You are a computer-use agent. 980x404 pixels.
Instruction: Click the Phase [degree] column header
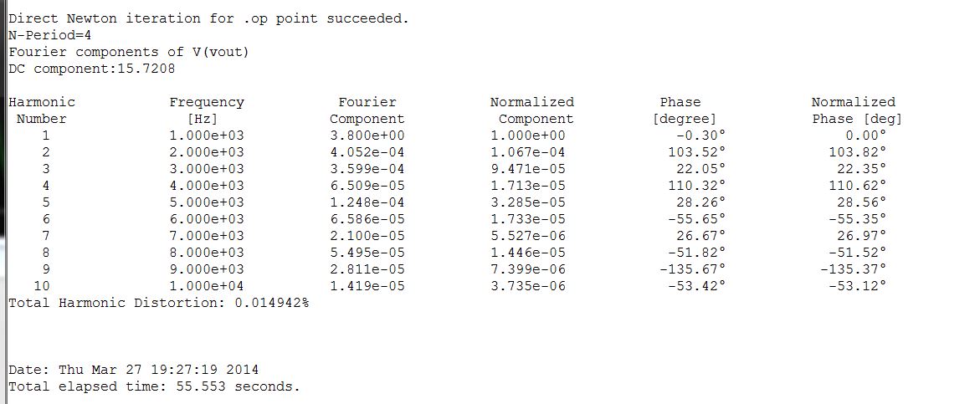(x=684, y=110)
